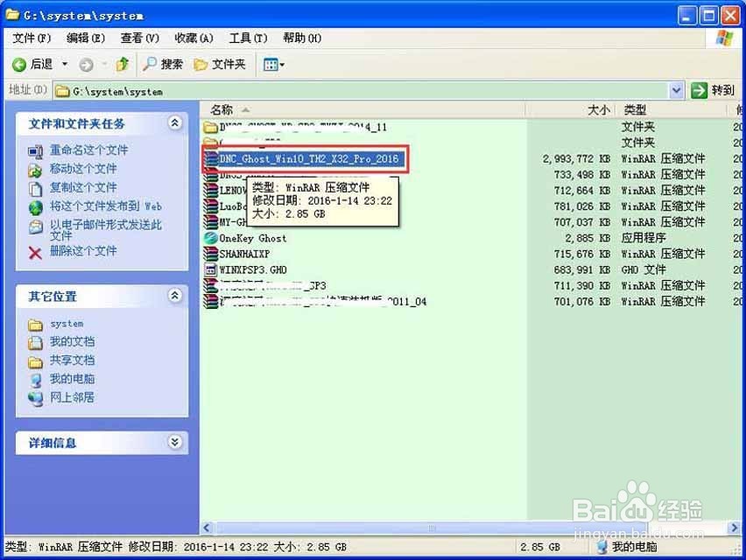Select the file name WINXPSP3.GHO

(253, 270)
